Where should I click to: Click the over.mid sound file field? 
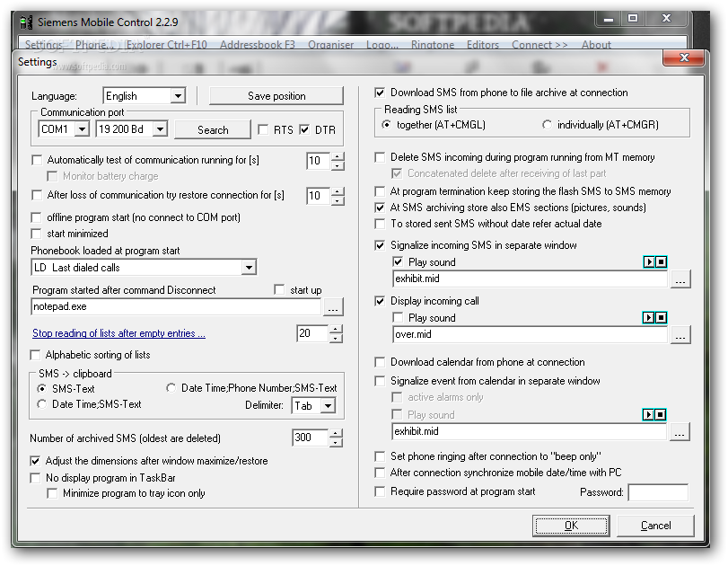530,334
